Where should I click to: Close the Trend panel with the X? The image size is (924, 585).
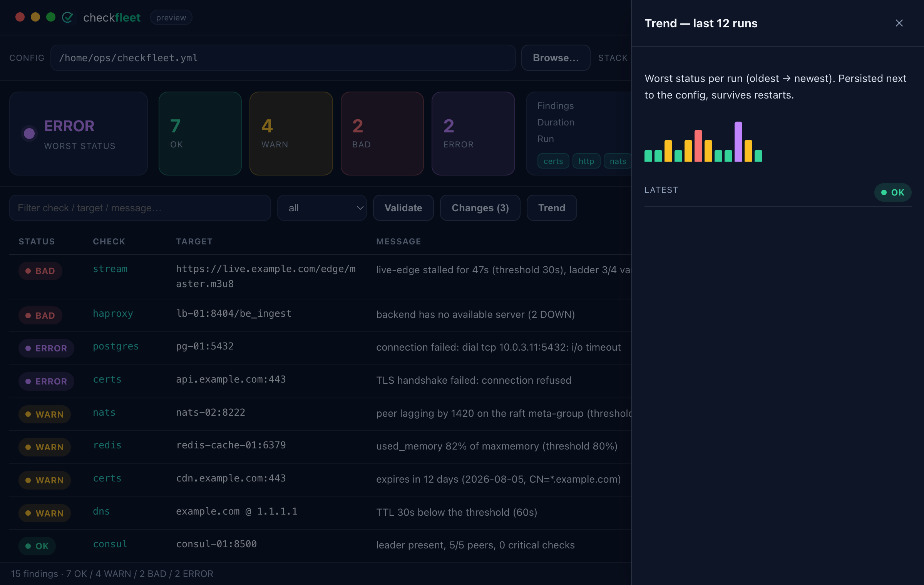coord(899,23)
